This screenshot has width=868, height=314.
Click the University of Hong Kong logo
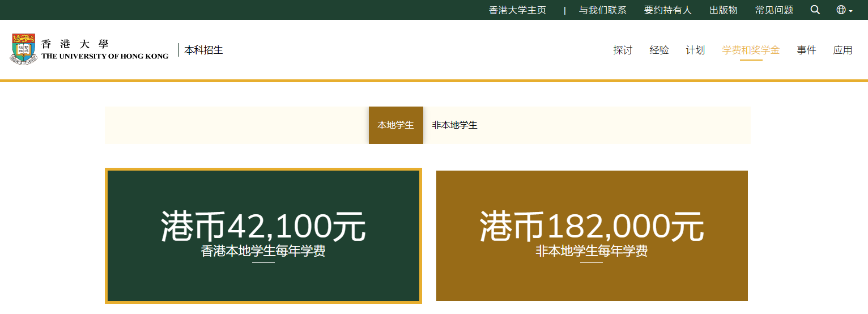pyautogui.click(x=90, y=49)
